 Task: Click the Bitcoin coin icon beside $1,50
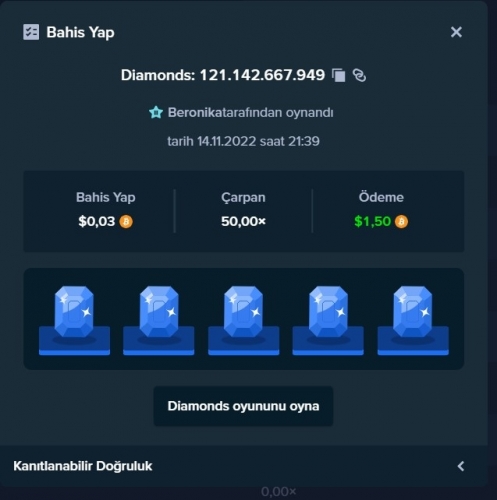click(401, 222)
